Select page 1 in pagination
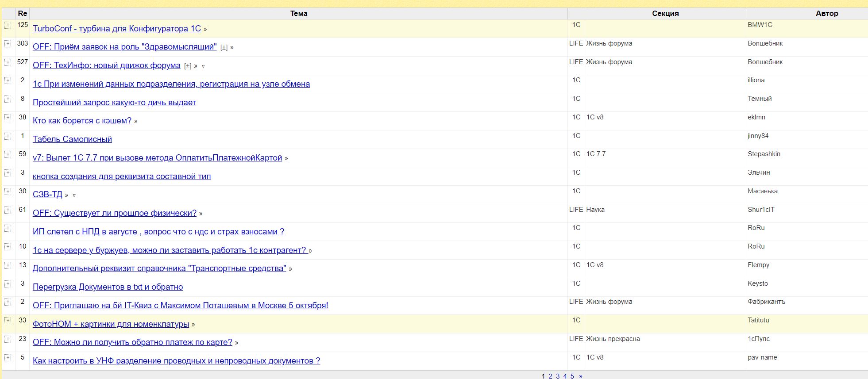Screen dimensions: 868x379 [x=544, y=376]
